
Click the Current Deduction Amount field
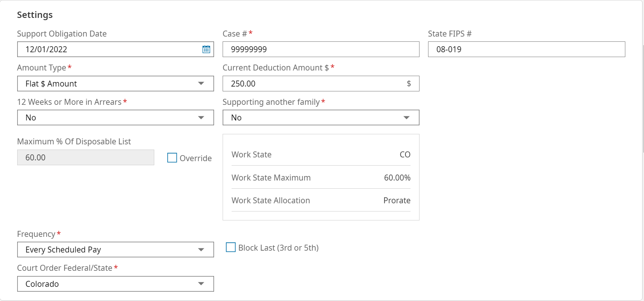[x=314, y=84]
